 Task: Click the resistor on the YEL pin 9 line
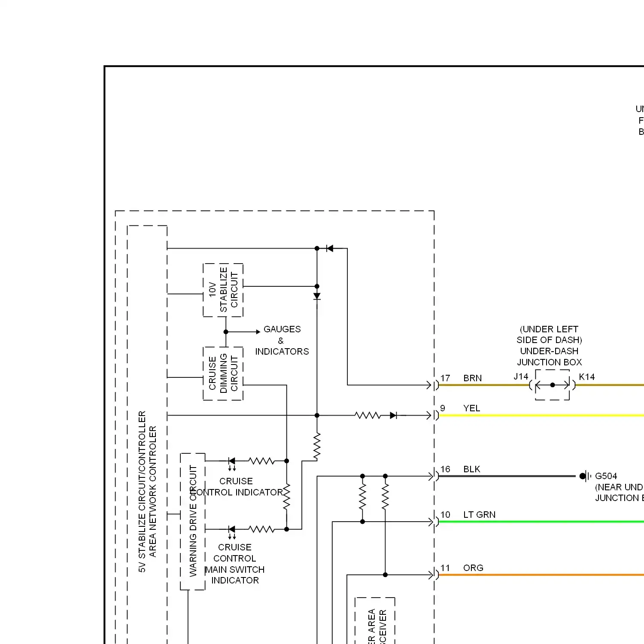click(x=368, y=416)
